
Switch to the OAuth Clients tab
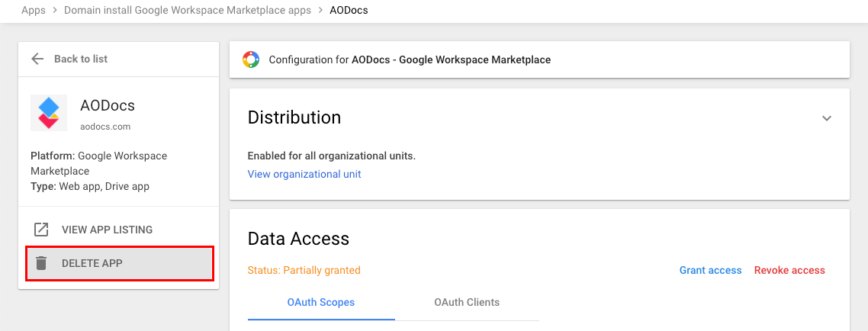467,302
